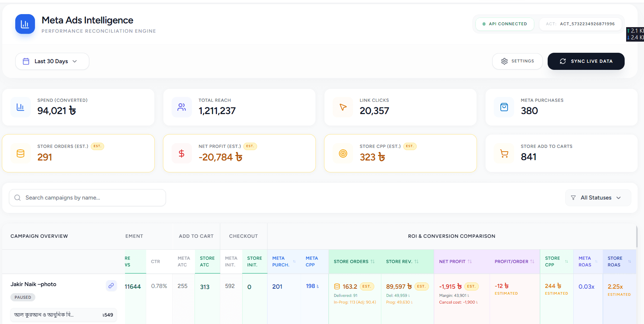
Task: Open the Last 30 Days dropdown
Action: pos(52,61)
